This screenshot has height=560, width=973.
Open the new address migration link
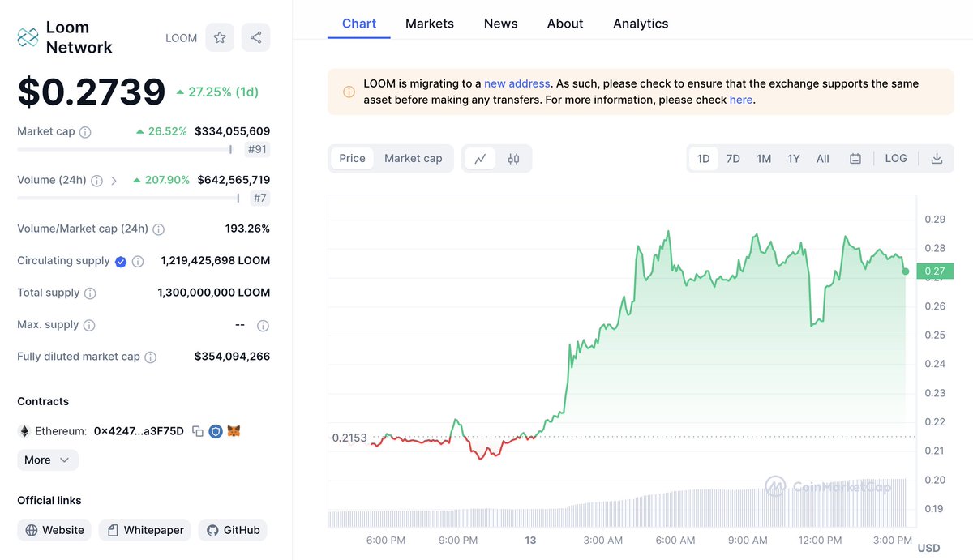coord(517,83)
